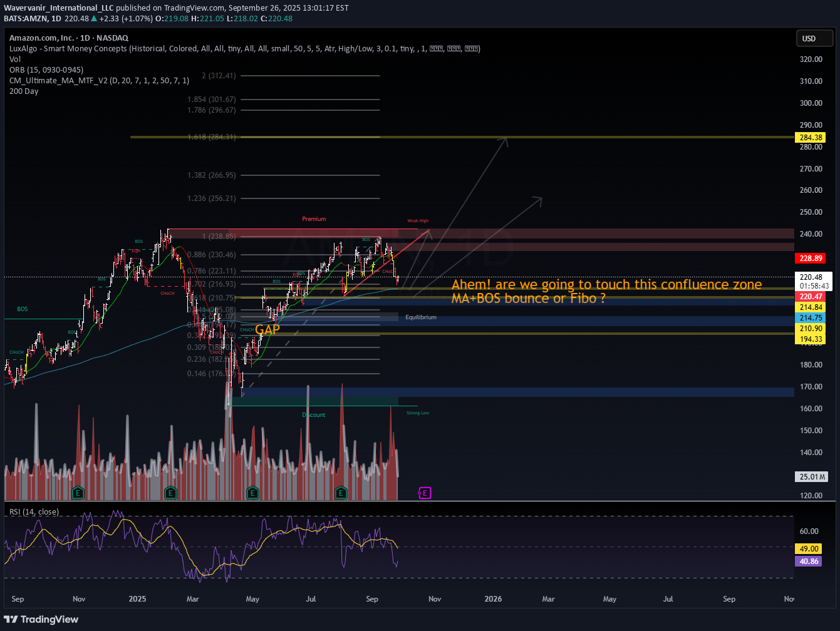The image size is (840, 631).
Task: Click the Weak High label
Action: (x=418, y=221)
